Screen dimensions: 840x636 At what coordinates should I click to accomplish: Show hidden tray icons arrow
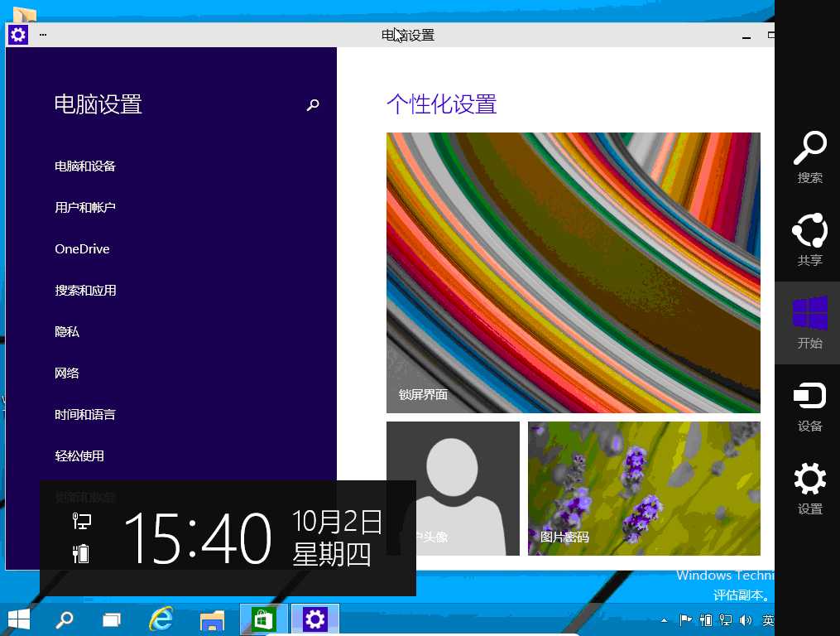pyautogui.click(x=665, y=620)
